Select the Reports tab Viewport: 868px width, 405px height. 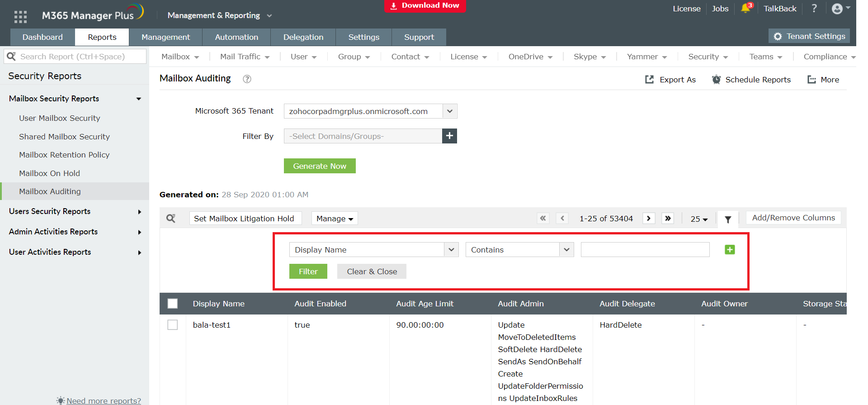pos(102,37)
